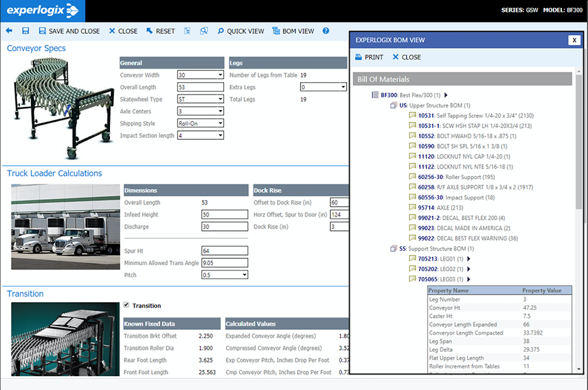Click the back arrow at toolbar's far left
The width and height of the screenshot is (588, 390).
9,31
